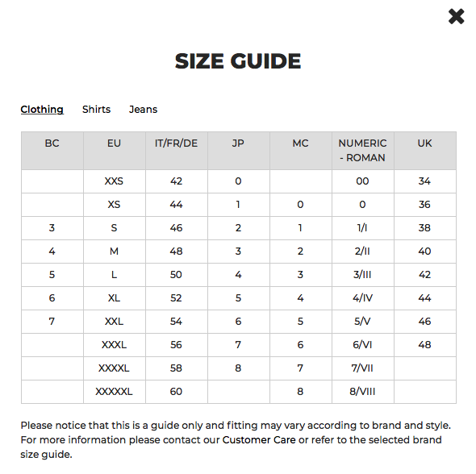Select the XXS cell in EU column
Image resolution: width=476 pixels, height=474 pixels.
point(114,181)
